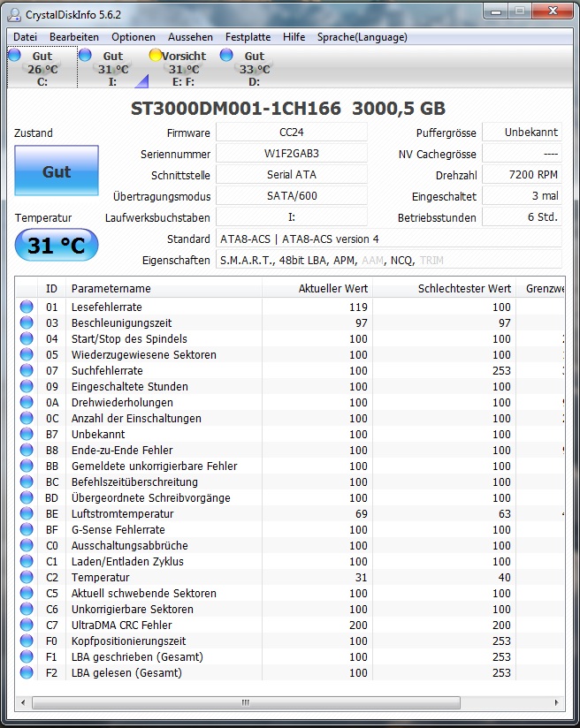Click status orb of Drehwiederholungen row
The image size is (580, 728).
point(27,403)
